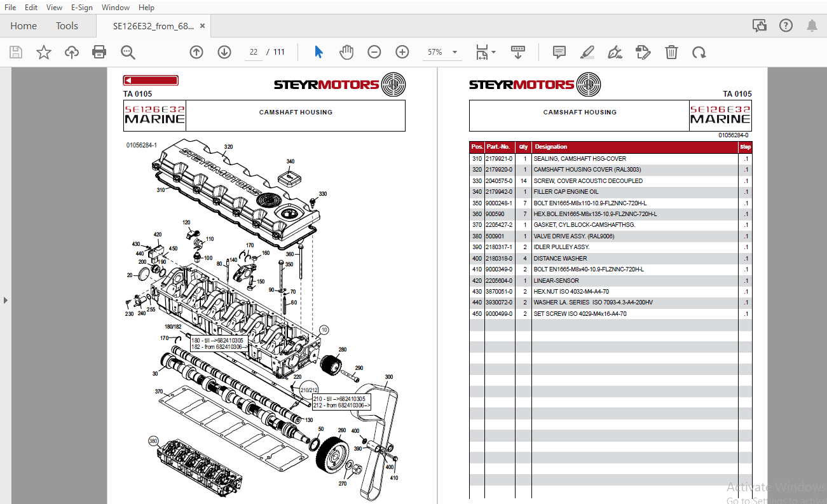Image resolution: width=827 pixels, height=504 pixels.
Task: Delete with the trash can icon
Action: tap(671, 52)
